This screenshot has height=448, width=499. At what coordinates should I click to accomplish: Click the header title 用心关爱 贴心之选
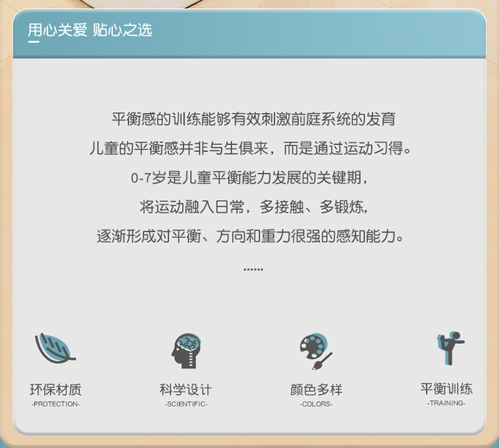[x=90, y=30]
